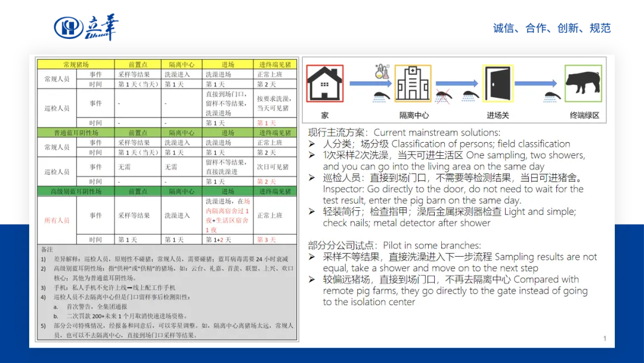Click the blurred blue slogan text at top right
The image size is (644, 363).
click(x=552, y=27)
